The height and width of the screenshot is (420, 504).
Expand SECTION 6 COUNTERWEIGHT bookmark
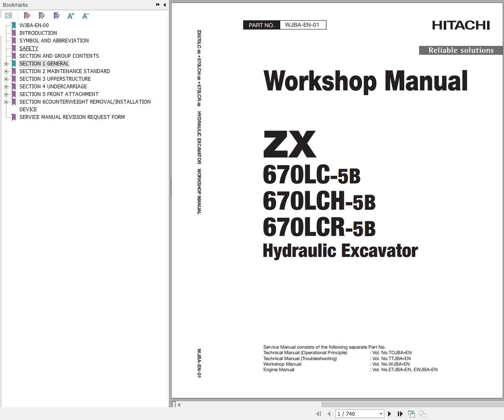(6, 102)
